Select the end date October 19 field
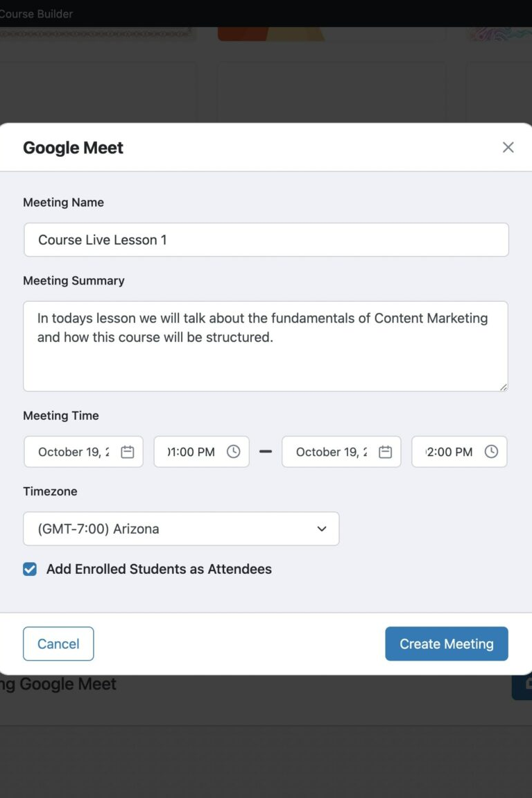 (x=331, y=452)
